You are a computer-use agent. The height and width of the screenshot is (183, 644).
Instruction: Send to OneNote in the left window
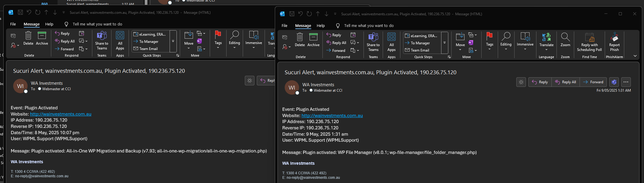point(199,41)
